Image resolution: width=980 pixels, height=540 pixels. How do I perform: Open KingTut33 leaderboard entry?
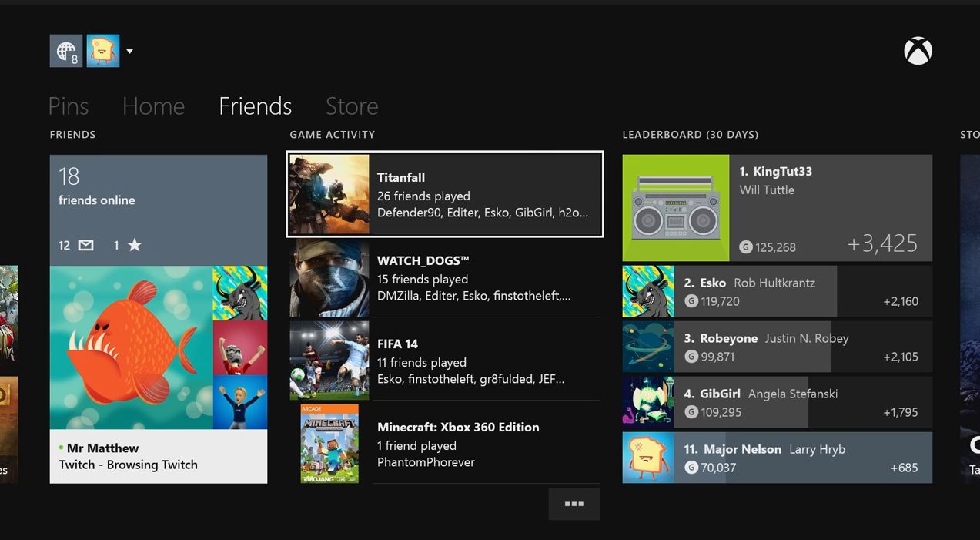point(778,208)
